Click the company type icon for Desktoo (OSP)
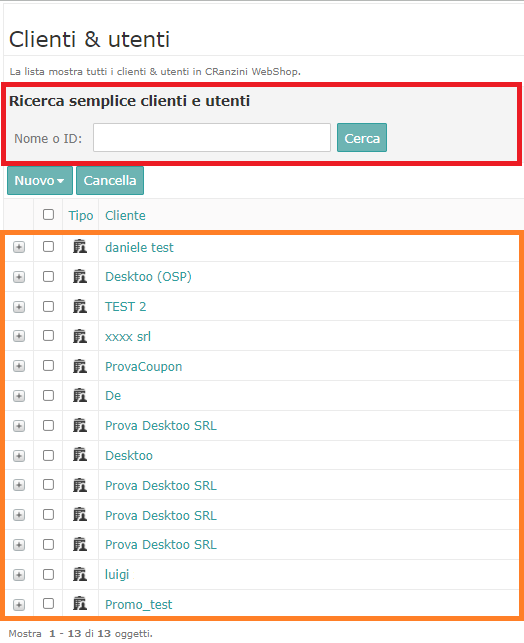The image size is (524, 643). pyautogui.click(x=80, y=276)
